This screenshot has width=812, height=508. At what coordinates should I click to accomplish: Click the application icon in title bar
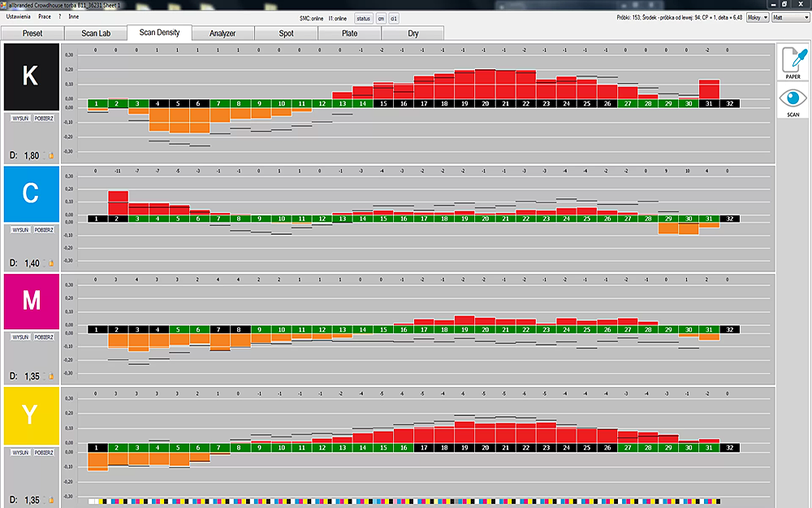tap(3, 5)
